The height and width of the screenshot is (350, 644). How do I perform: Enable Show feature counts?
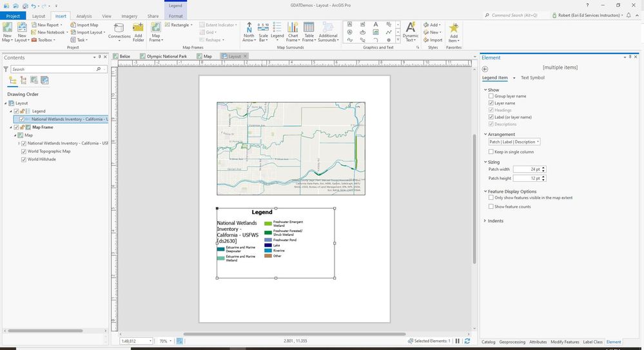point(491,207)
